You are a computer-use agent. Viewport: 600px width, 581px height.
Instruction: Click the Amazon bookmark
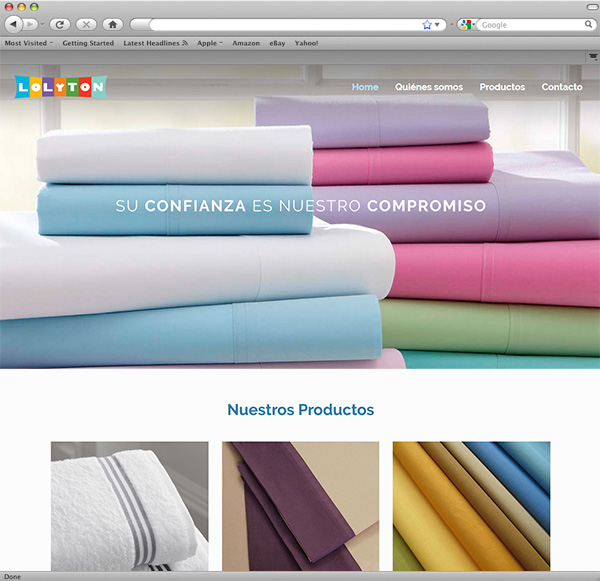[x=246, y=44]
